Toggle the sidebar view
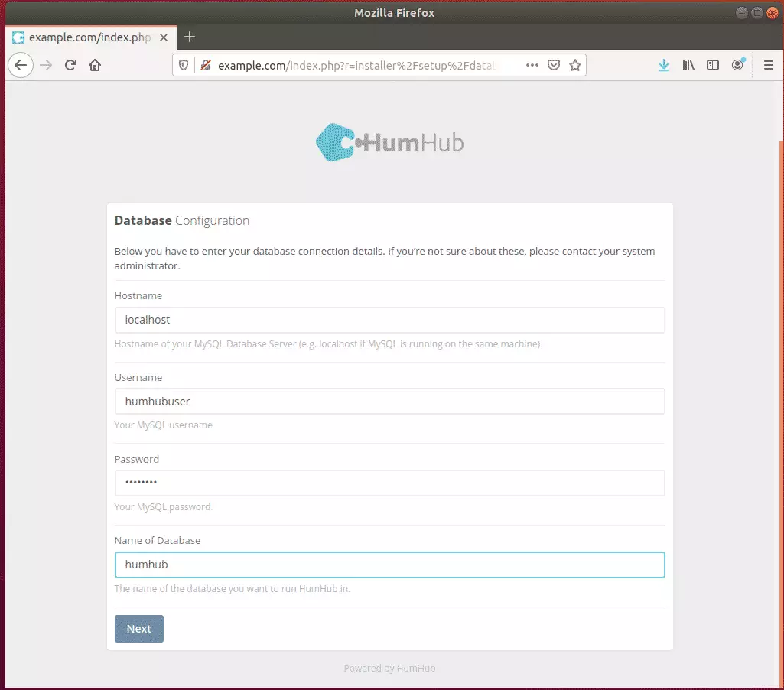Viewport: 784px width, 690px height. tap(713, 65)
